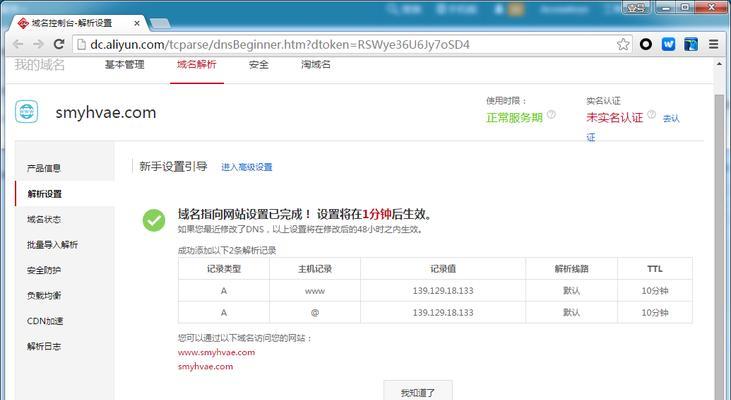This screenshot has height=400, width=731.
Task: Click 默认 in the www row
Action: [572, 291]
